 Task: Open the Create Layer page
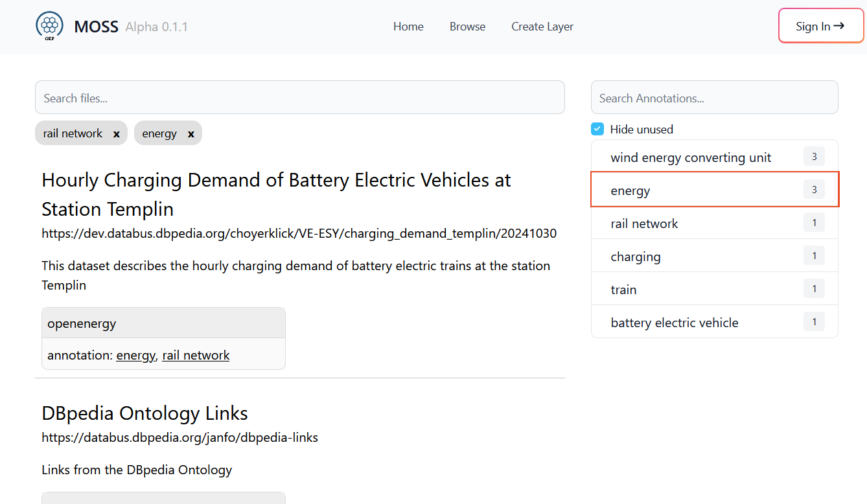point(542,27)
